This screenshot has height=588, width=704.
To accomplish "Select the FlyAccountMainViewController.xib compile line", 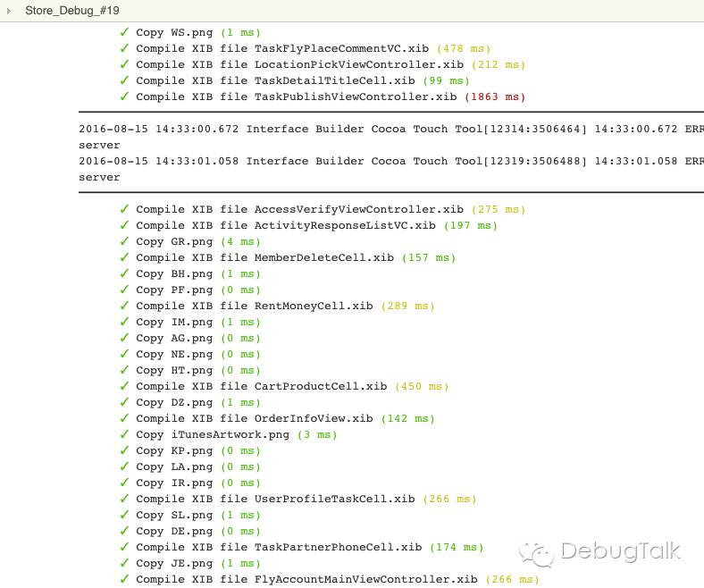I will [330, 579].
